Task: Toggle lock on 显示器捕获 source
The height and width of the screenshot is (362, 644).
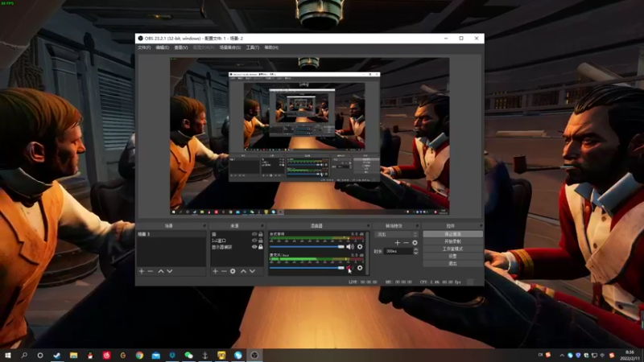Action: coord(260,247)
